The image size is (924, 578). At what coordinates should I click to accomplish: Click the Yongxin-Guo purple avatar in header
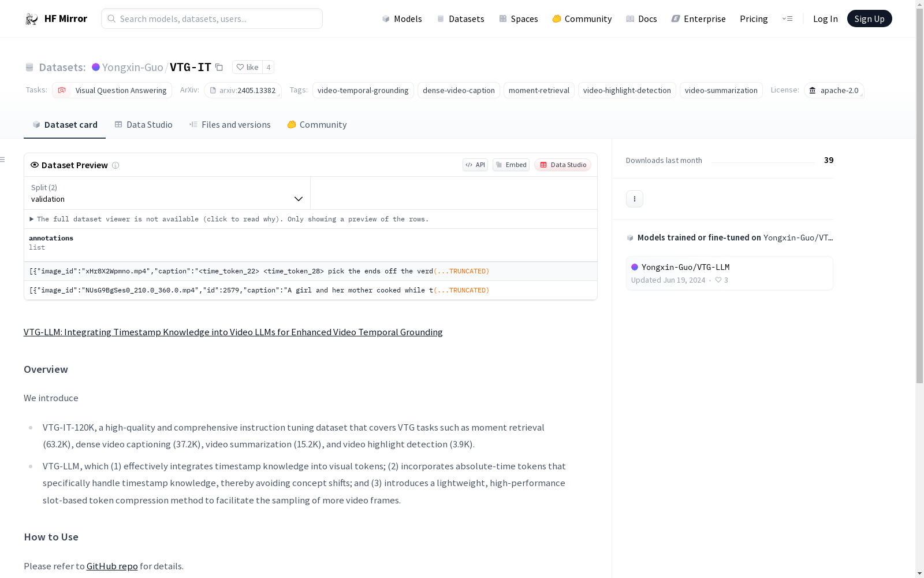(96, 67)
